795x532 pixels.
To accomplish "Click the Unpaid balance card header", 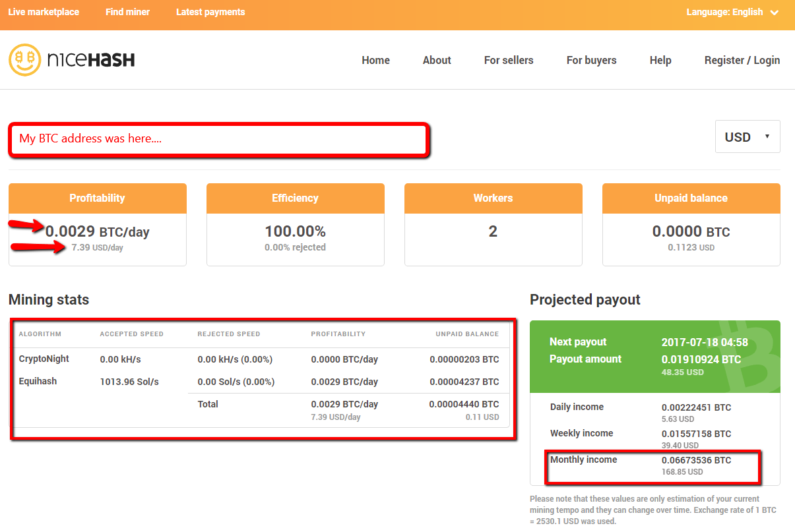I will 691,198.
